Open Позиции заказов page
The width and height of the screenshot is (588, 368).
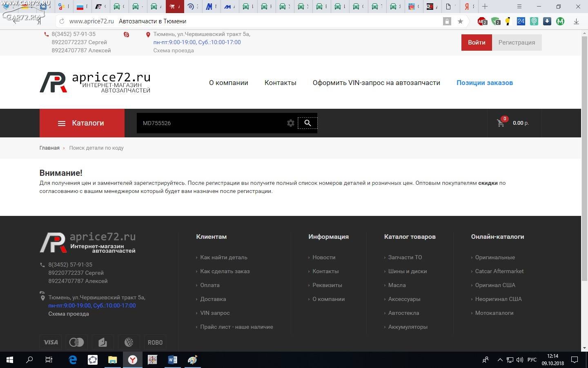(x=485, y=83)
